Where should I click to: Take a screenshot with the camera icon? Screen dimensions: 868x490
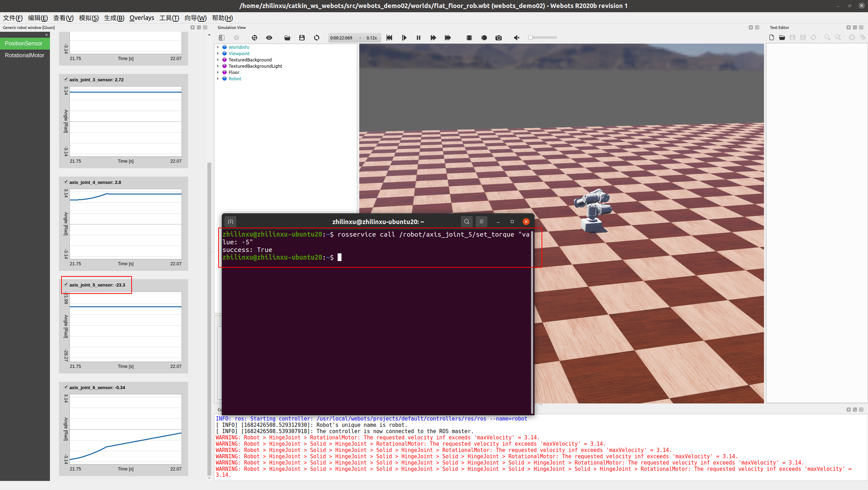click(x=499, y=38)
